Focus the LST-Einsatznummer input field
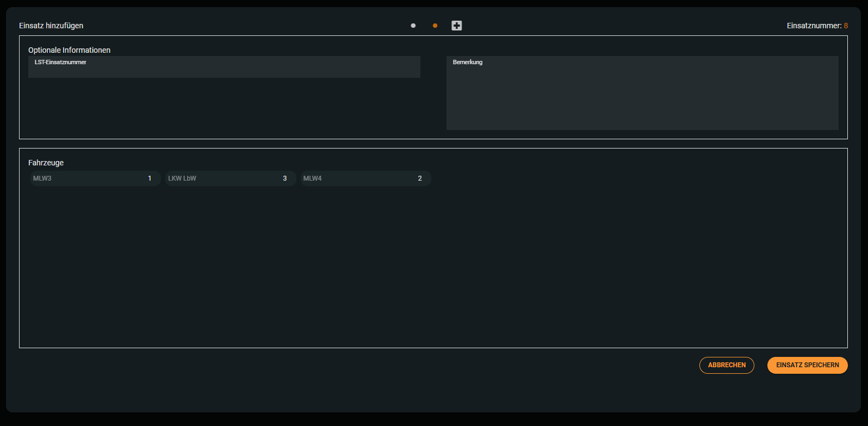Viewport: 868px width, 426px height. click(x=224, y=69)
